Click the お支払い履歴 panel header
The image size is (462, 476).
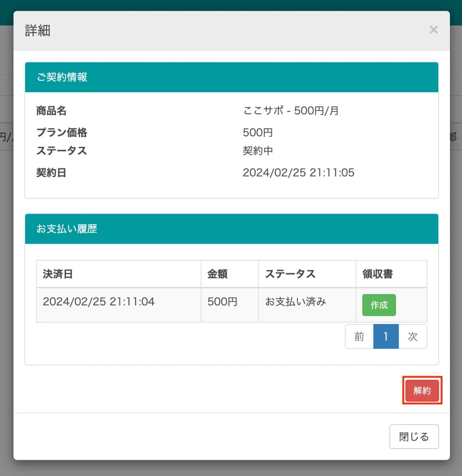(x=231, y=229)
